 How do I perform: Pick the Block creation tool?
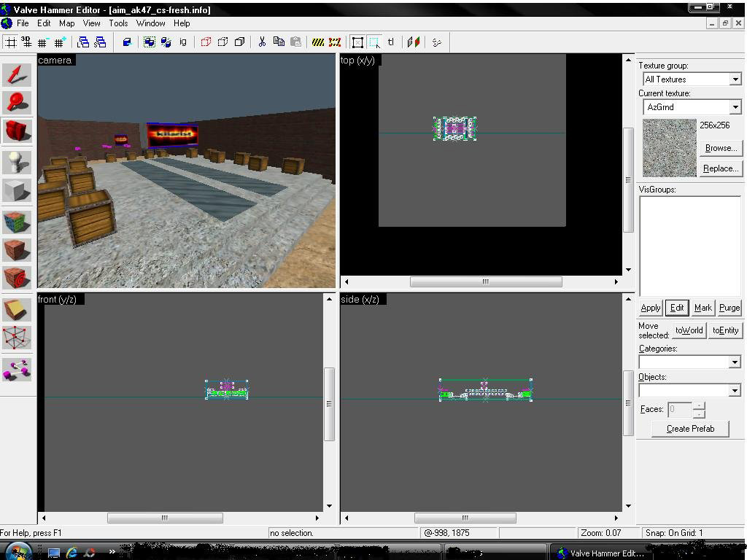[18, 190]
